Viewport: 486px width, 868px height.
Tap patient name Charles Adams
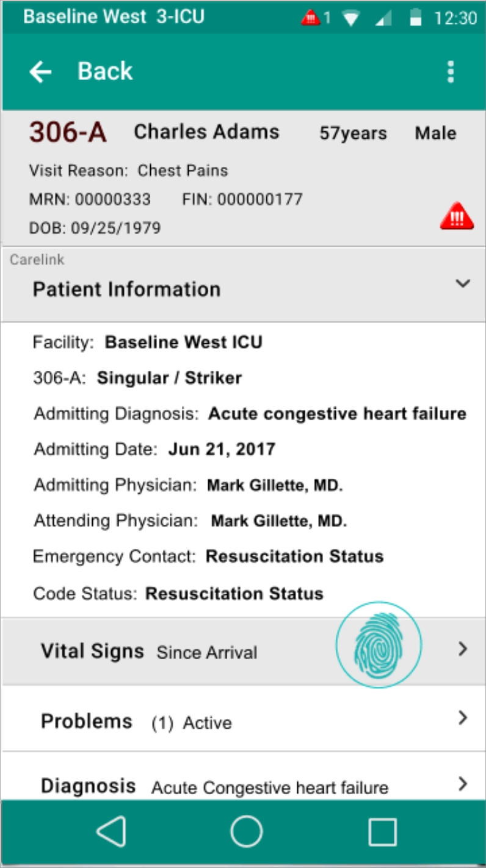tap(206, 132)
